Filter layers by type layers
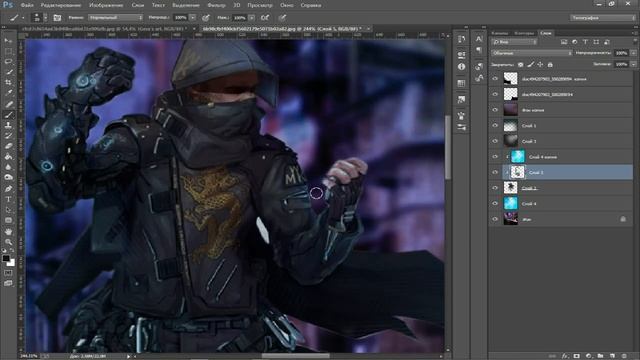This screenshot has width=640, height=360. tap(585, 42)
